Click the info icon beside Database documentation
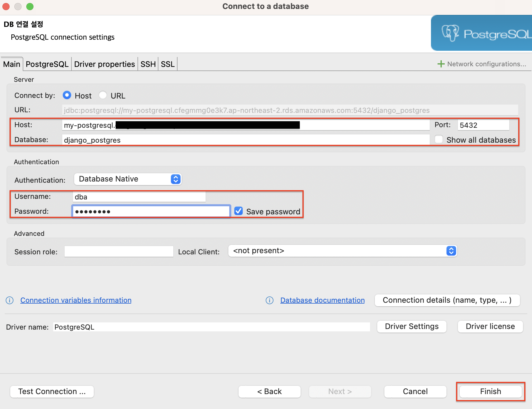 (270, 300)
